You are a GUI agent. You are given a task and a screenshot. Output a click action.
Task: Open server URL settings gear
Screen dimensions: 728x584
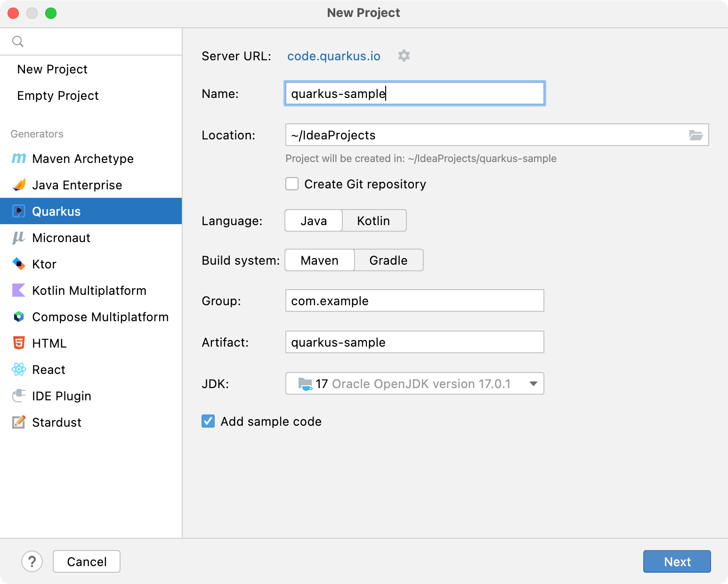tap(404, 56)
